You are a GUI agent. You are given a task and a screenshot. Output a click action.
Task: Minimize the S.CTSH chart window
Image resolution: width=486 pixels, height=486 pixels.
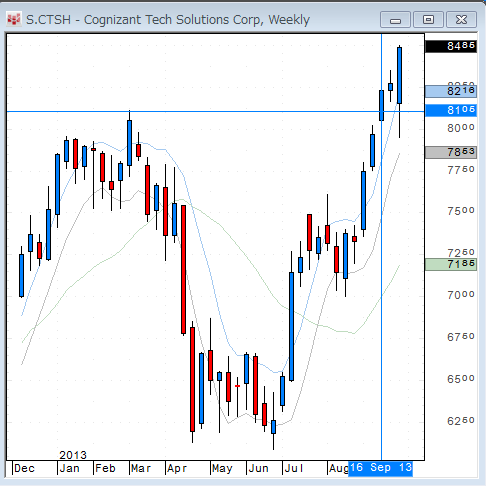[x=395, y=20]
